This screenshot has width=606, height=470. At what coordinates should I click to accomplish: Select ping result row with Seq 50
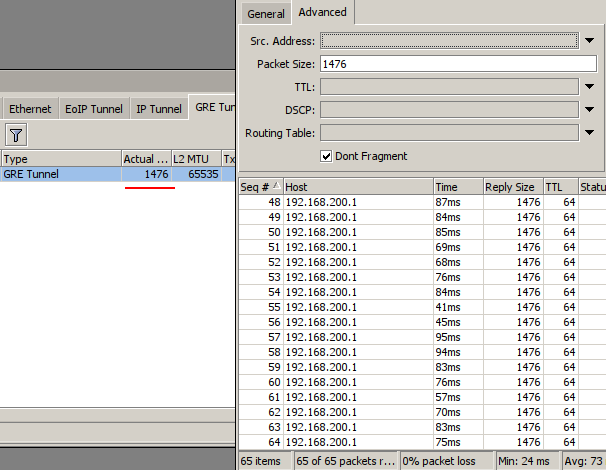[422, 232]
